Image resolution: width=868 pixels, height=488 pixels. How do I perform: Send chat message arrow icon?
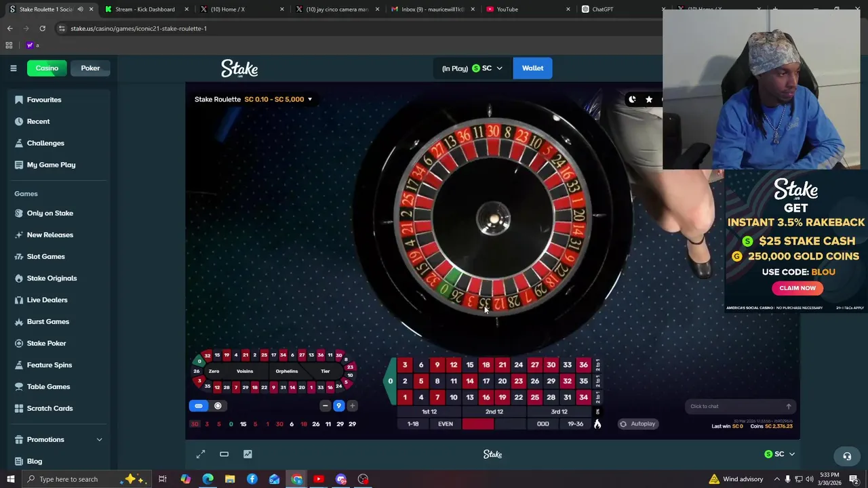click(788, 407)
